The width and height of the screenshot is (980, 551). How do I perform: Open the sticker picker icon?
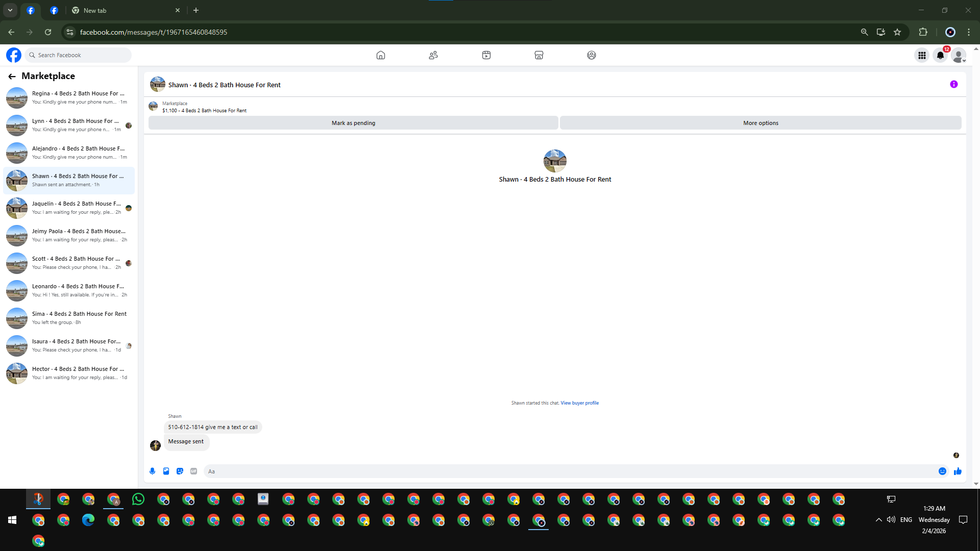180,471
